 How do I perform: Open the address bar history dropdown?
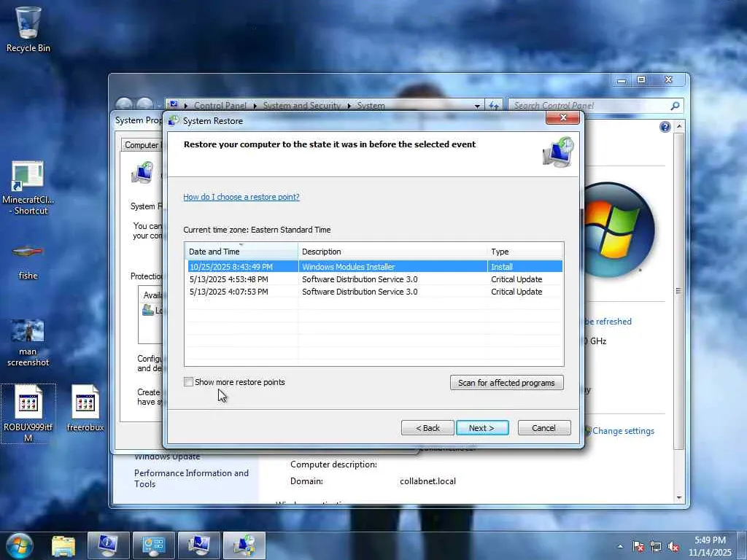[x=477, y=106]
